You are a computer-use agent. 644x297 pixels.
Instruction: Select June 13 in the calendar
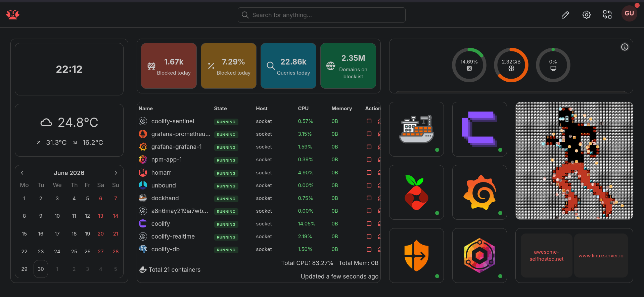[101, 216]
